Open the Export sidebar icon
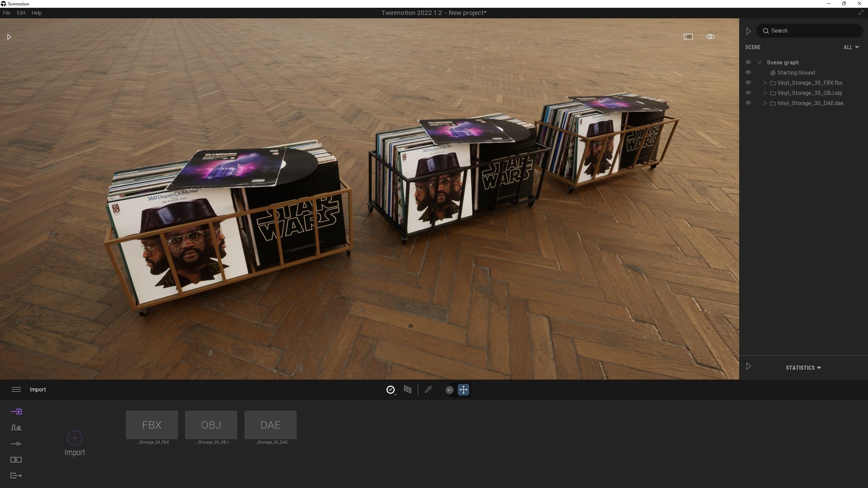This screenshot has width=868, height=488. [16, 476]
